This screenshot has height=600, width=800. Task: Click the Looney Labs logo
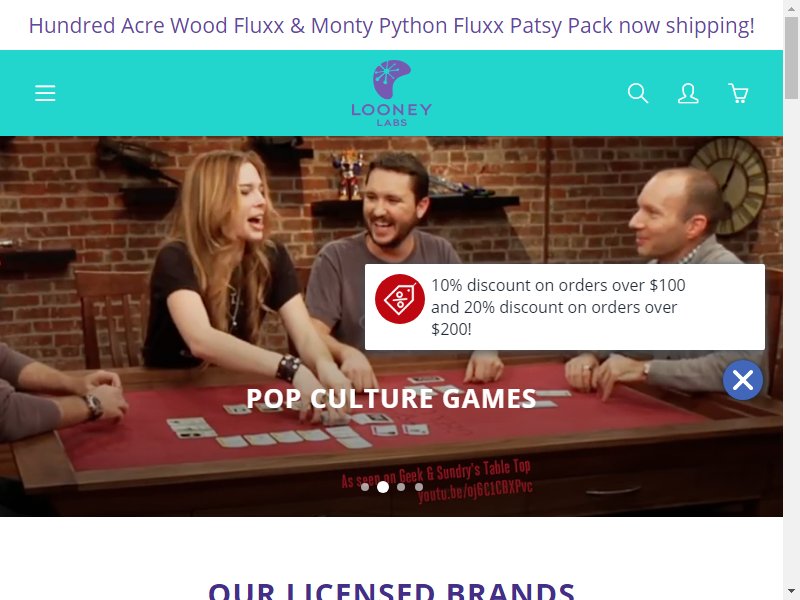[391, 93]
